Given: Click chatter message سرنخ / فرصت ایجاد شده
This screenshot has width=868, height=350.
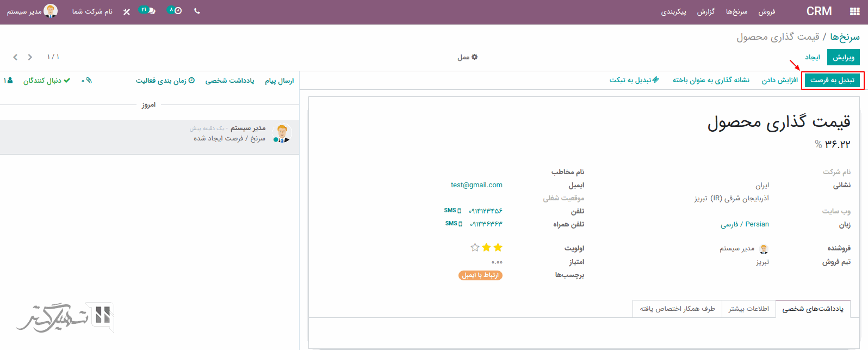Looking at the screenshot, I should click(x=230, y=138).
